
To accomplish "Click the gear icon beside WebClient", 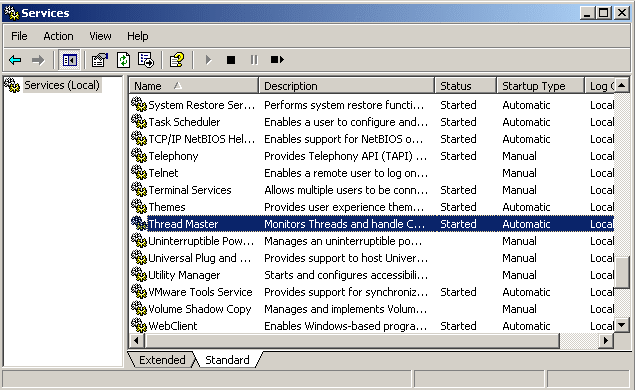I will (x=139, y=326).
